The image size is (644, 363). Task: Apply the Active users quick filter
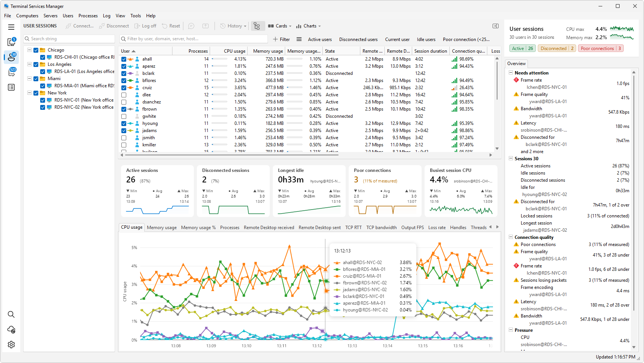(x=320, y=39)
